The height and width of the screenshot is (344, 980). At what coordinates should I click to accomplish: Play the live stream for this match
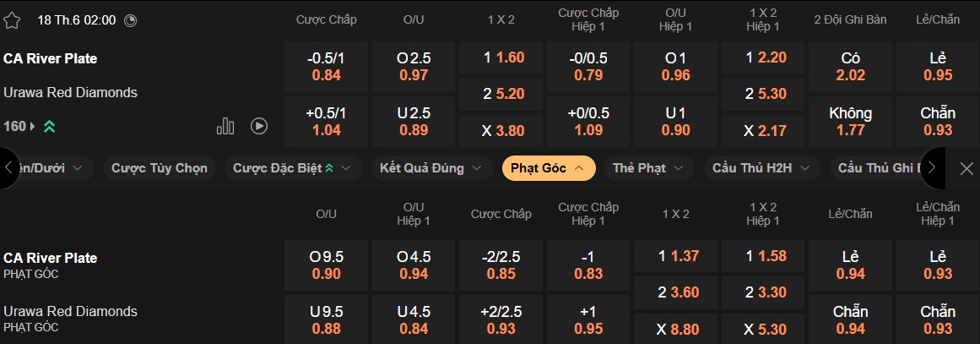259,126
